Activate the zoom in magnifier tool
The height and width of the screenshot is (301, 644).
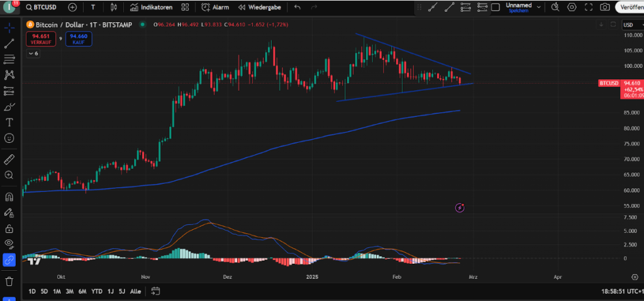pos(9,175)
